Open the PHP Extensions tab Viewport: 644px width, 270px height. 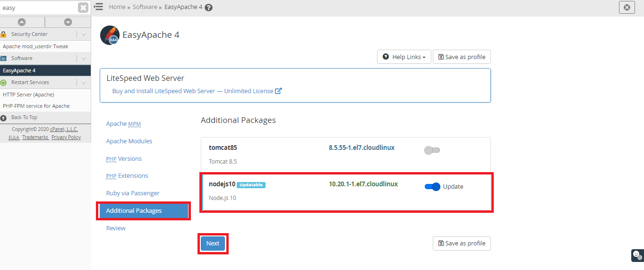127,175
